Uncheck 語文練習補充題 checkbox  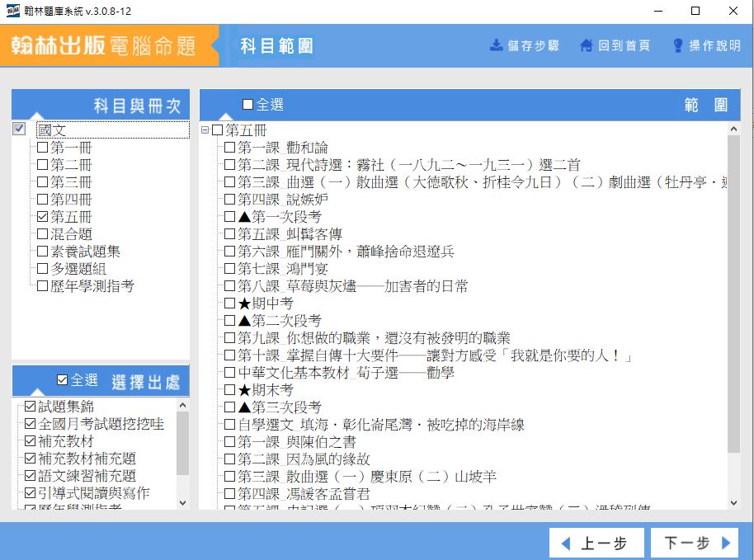click(x=30, y=475)
